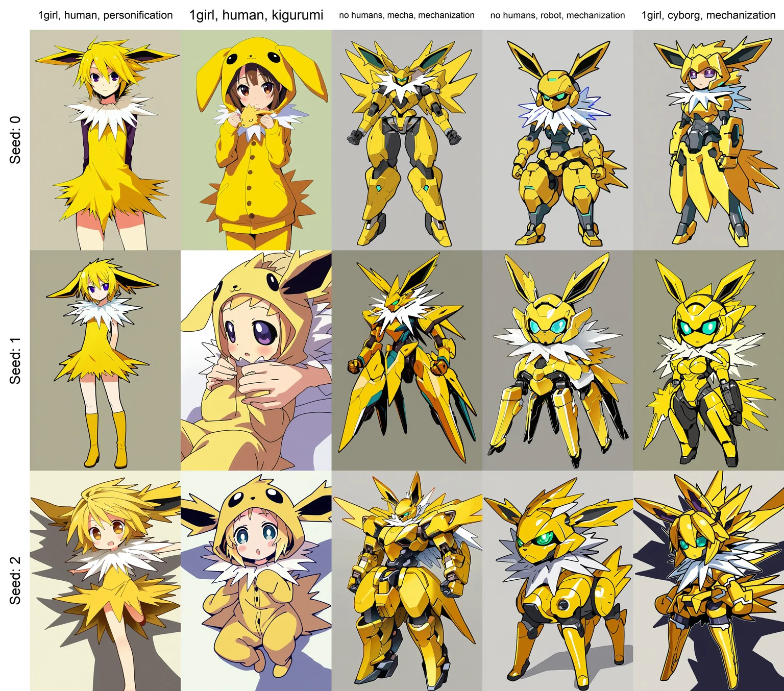Screen dimensions: 784x691
Task: Click the '1girl, cyborg, mechanization' column header
Action: pos(708,15)
